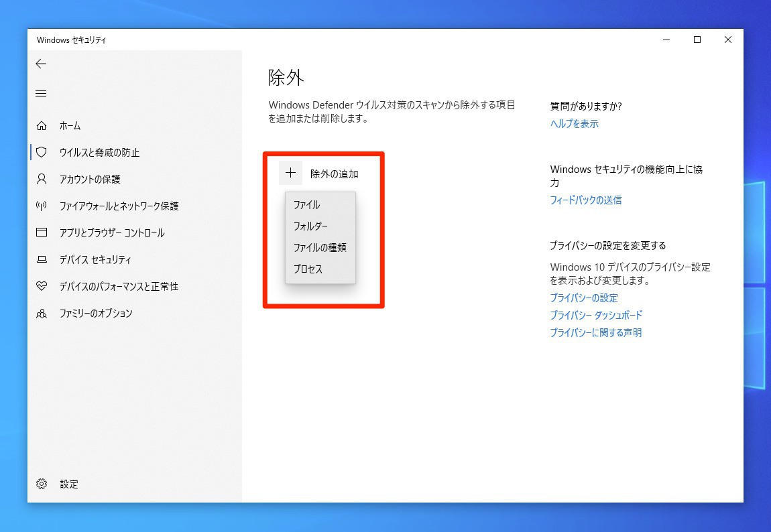Click the plus button for 除外の追加
This screenshot has width=771, height=532.
pos(290,174)
